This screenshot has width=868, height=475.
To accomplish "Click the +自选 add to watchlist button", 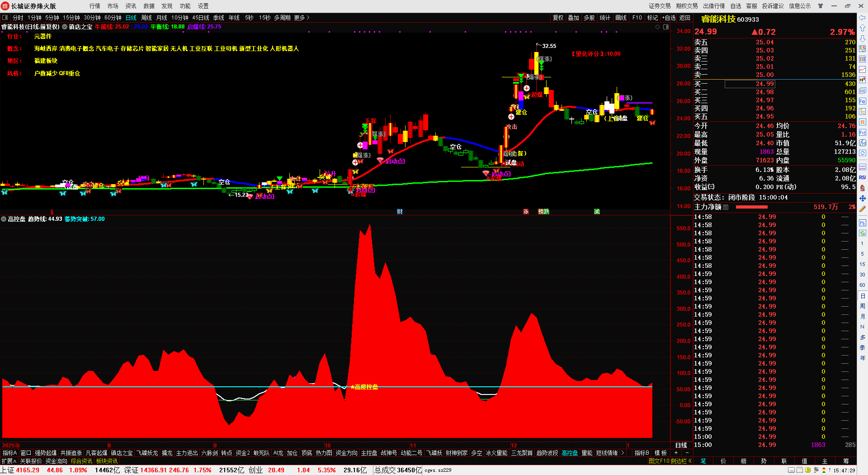I will (669, 18).
